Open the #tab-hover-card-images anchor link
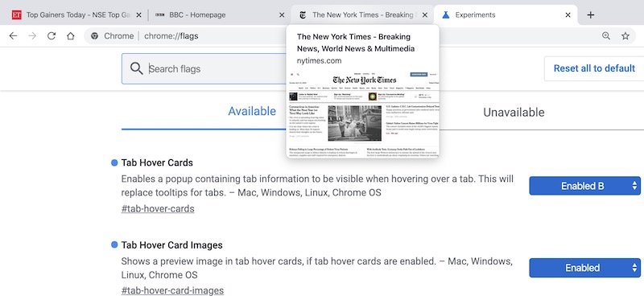 point(172,291)
